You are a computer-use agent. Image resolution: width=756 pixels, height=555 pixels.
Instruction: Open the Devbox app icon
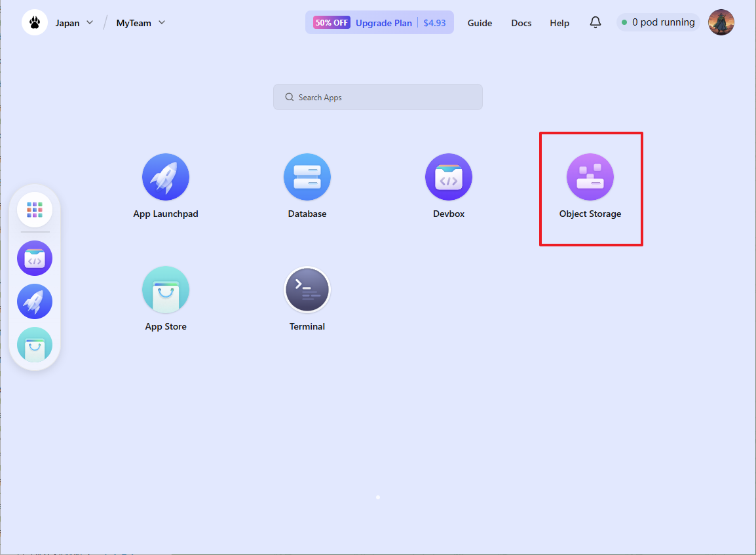point(449,178)
